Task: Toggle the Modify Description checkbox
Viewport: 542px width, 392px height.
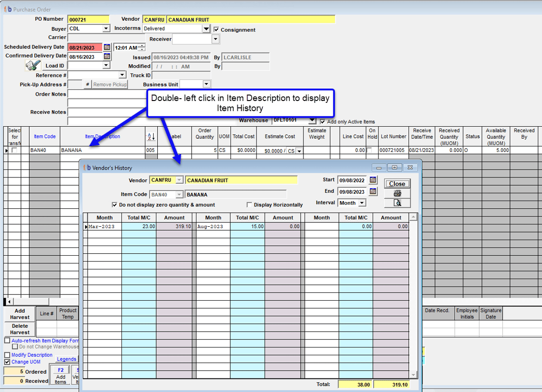Action: tap(7, 355)
